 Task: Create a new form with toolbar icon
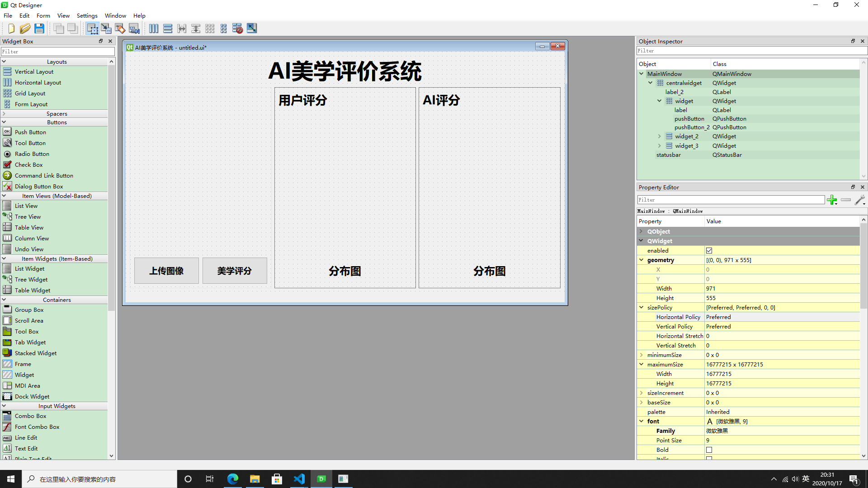(x=11, y=28)
